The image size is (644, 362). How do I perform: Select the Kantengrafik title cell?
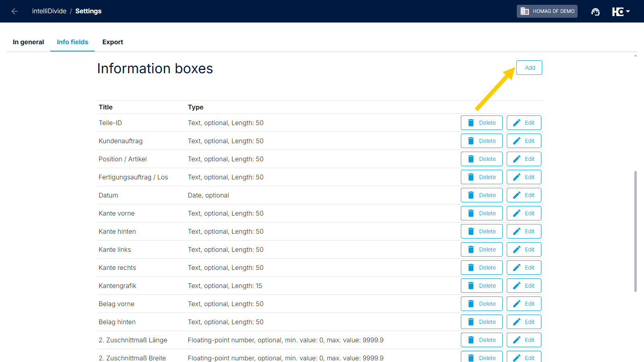[x=118, y=286]
